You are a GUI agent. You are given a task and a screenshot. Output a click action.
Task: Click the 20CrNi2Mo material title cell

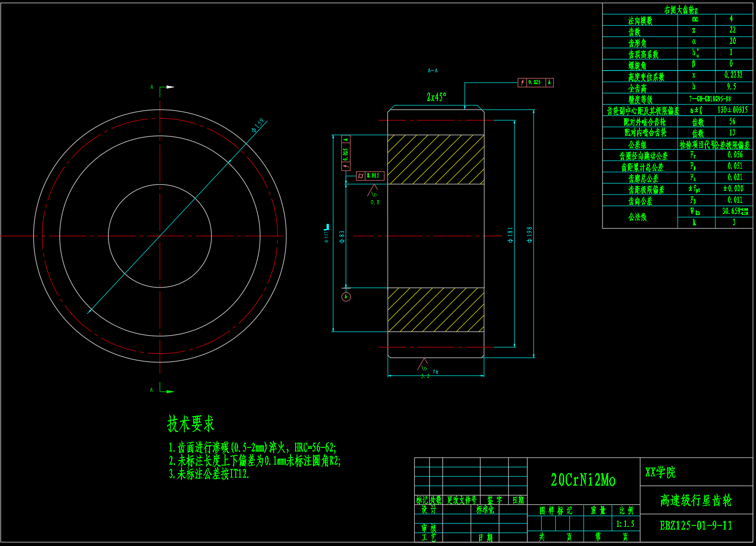coord(583,480)
